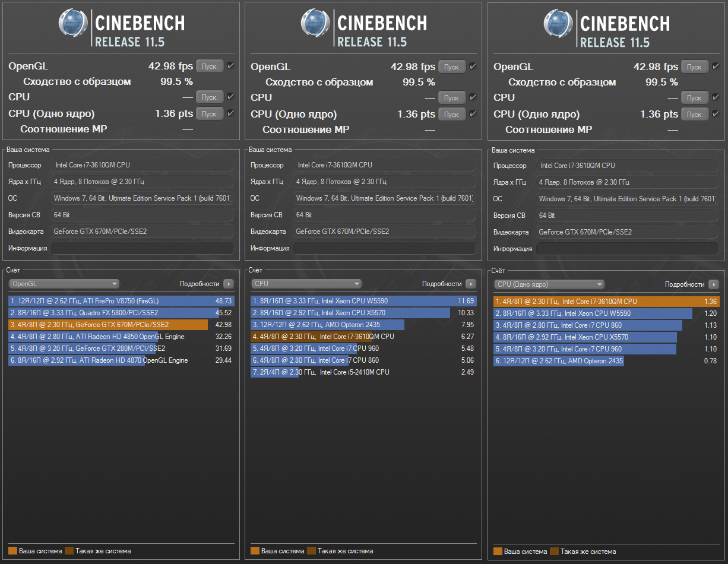Expand Подробности arrow in the right panel
The image size is (728, 564).
pos(714,284)
